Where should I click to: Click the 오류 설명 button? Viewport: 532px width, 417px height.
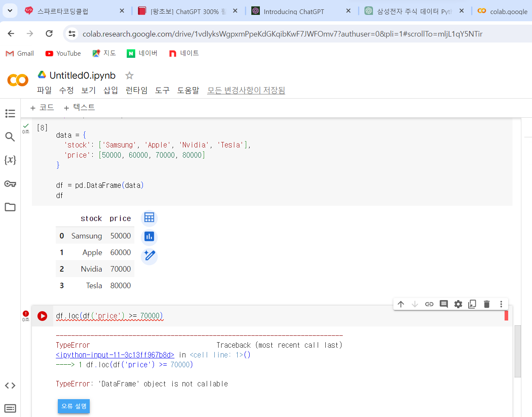click(x=74, y=406)
